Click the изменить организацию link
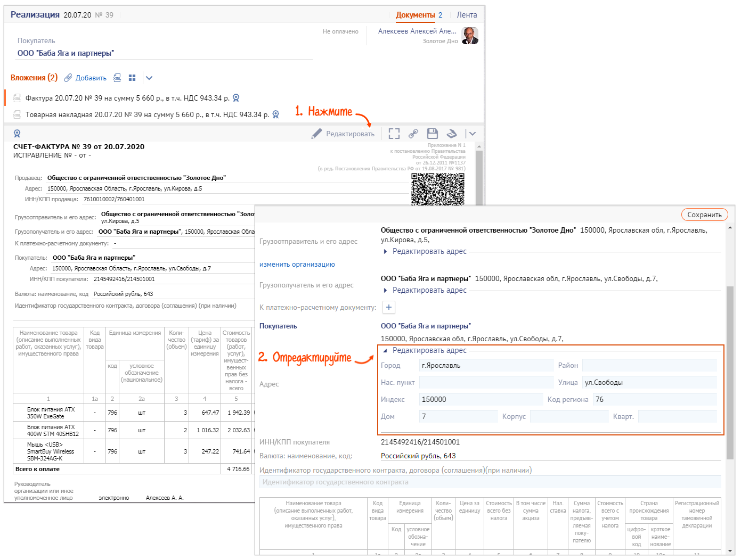This screenshot has width=741, height=560. click(x=297, y=265)
